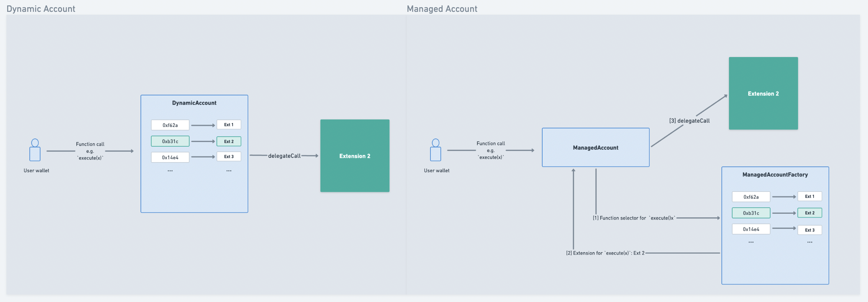Select the highlighted 0xb31c box in ManagedAccountFactory
The image size is (868, 302).
coord(751,213)
